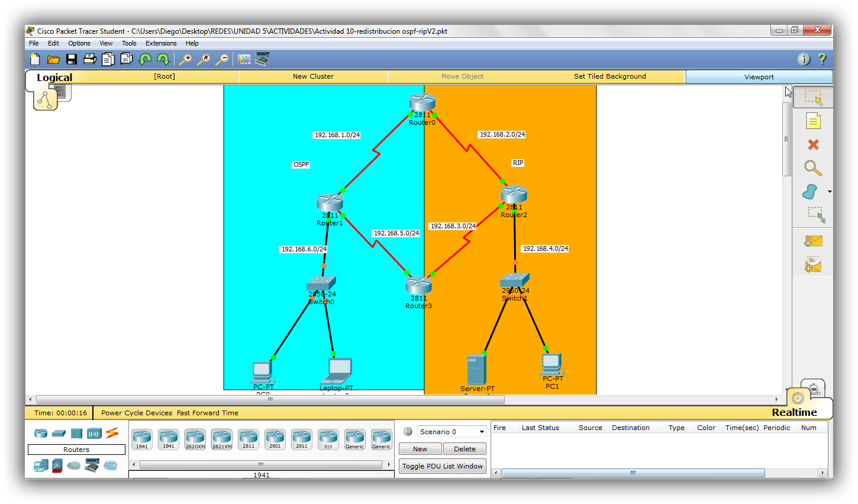Screen dimensions: 858x504
Task: Select the Connections lightning bolt category
Action: [111, 433]
